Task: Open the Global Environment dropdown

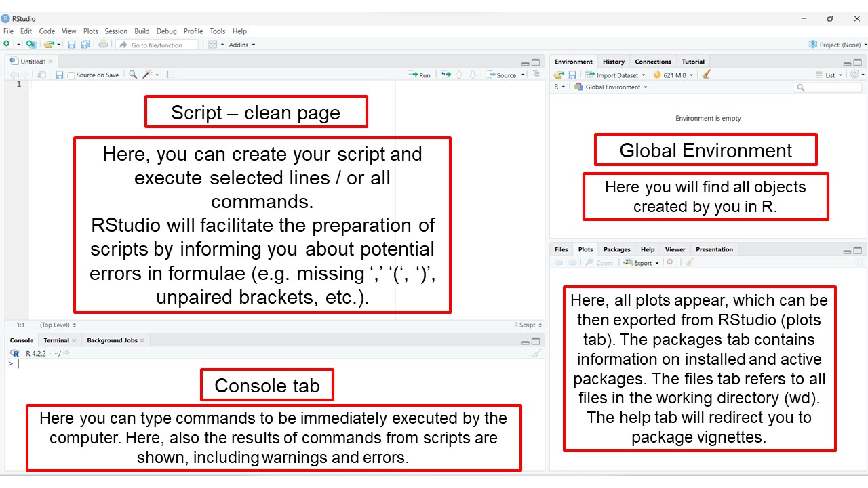Action: click(x=611, y=87)
